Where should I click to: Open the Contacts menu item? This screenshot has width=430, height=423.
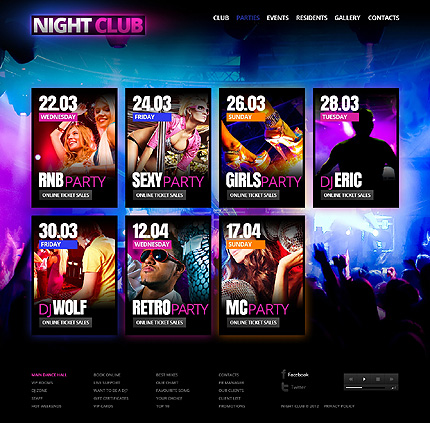[x=383, y=18]
